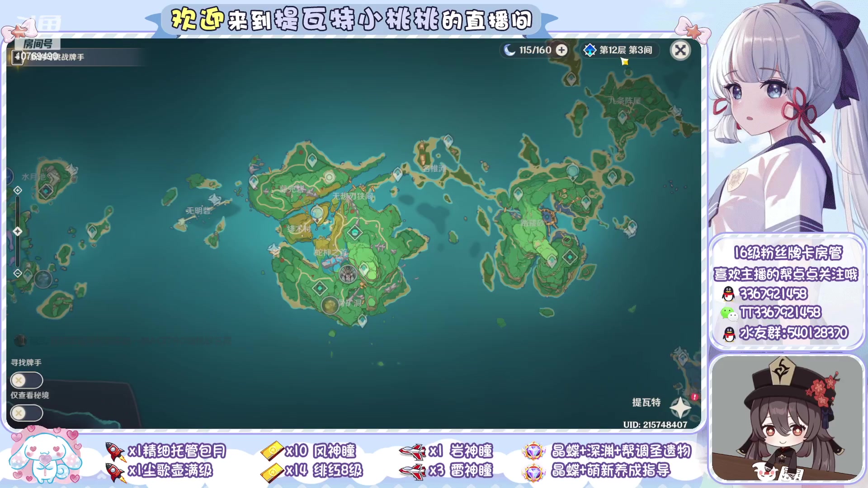Open the Spiral Abyss 第12层 第3间 indicator

(x=620, y=50)
